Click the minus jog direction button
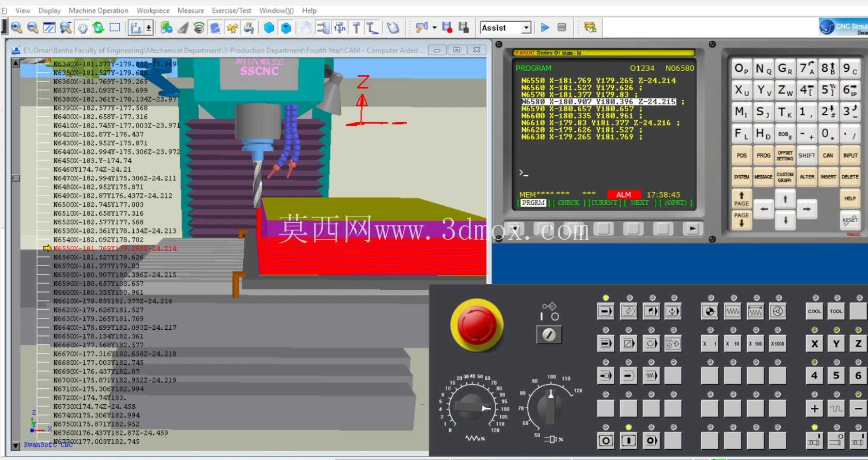 858,409
